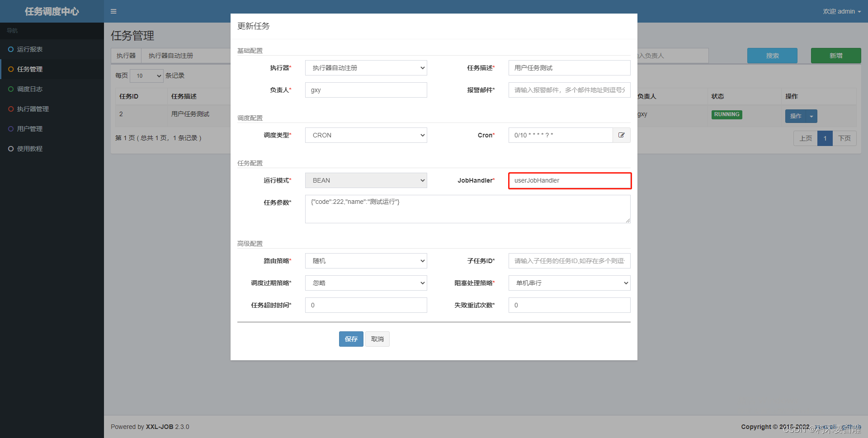This screenshot has height=438, width=868.
Task: Click the 新增 button
Action: coord(836,56)
